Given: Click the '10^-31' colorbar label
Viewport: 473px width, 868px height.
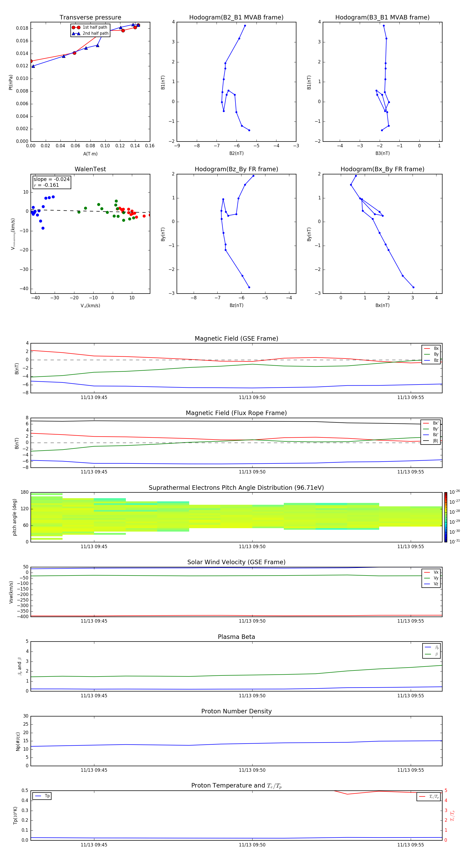Looking at the screenshot, I should point(455,542).
